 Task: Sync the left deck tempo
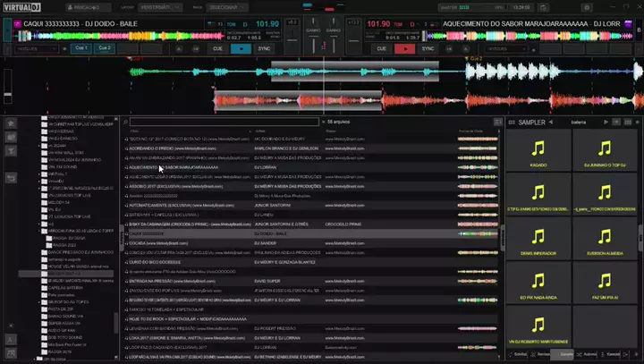264,48
